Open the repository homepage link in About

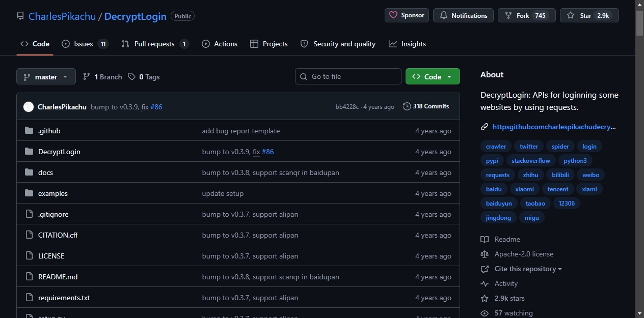pyautogui.click(x=554, y=127)
